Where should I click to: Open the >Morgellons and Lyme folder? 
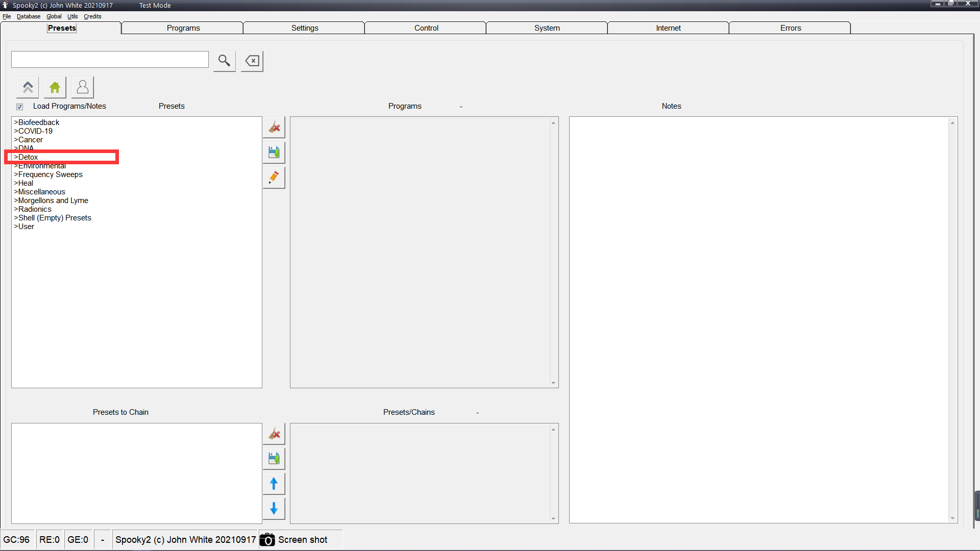click(x=53, y=201)
